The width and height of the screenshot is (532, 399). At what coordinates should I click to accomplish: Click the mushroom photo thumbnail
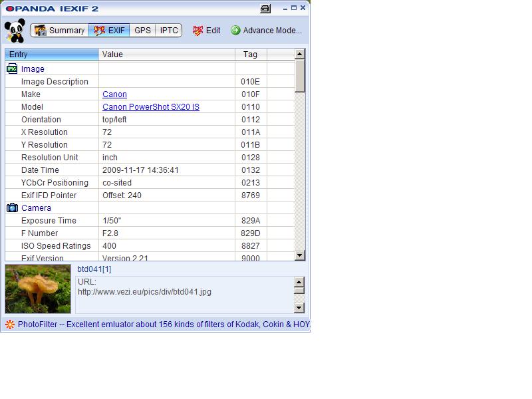[38, 289]
